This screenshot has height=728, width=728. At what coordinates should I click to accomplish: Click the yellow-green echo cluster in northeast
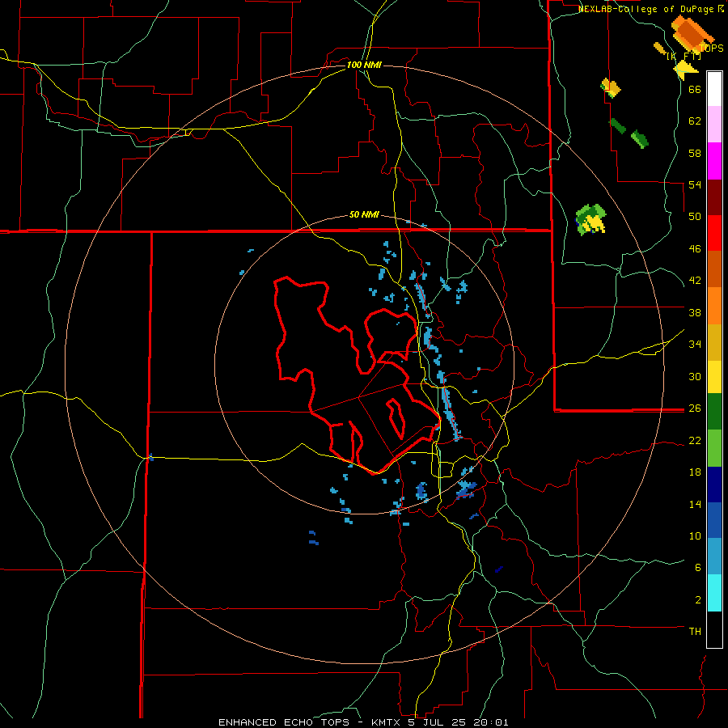[590, 218]
